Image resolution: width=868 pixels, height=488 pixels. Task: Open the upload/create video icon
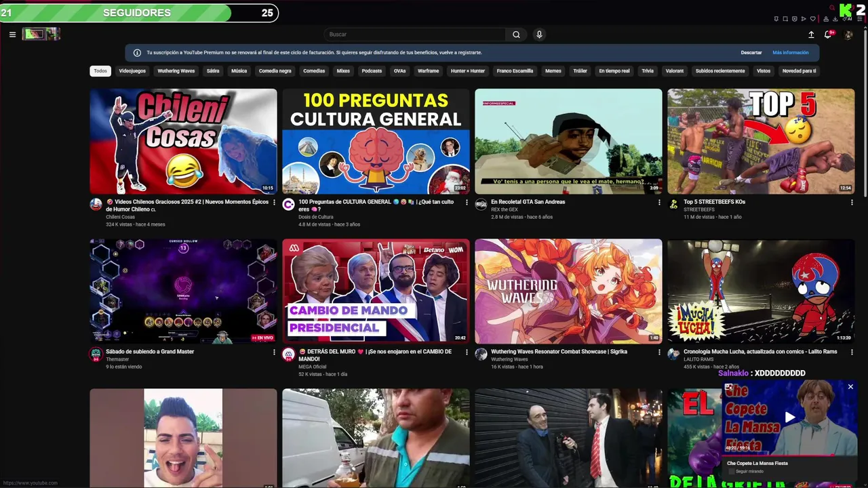tap(811, 35)
